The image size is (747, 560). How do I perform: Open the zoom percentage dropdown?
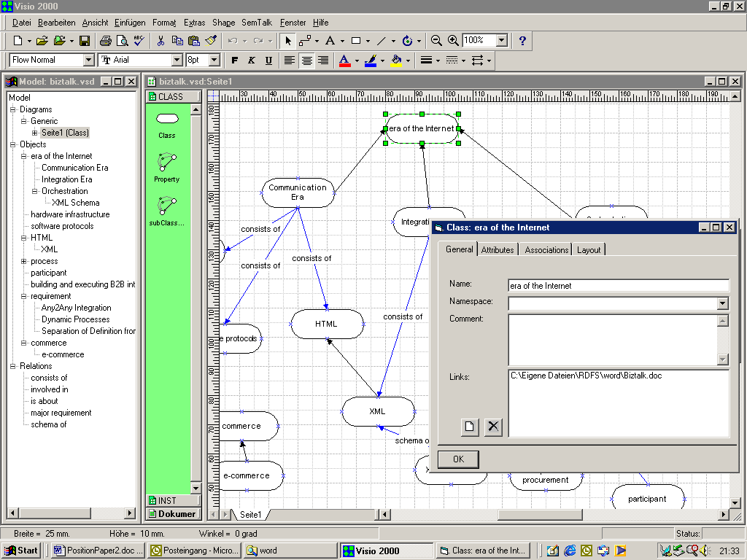[x=502, y=41]
